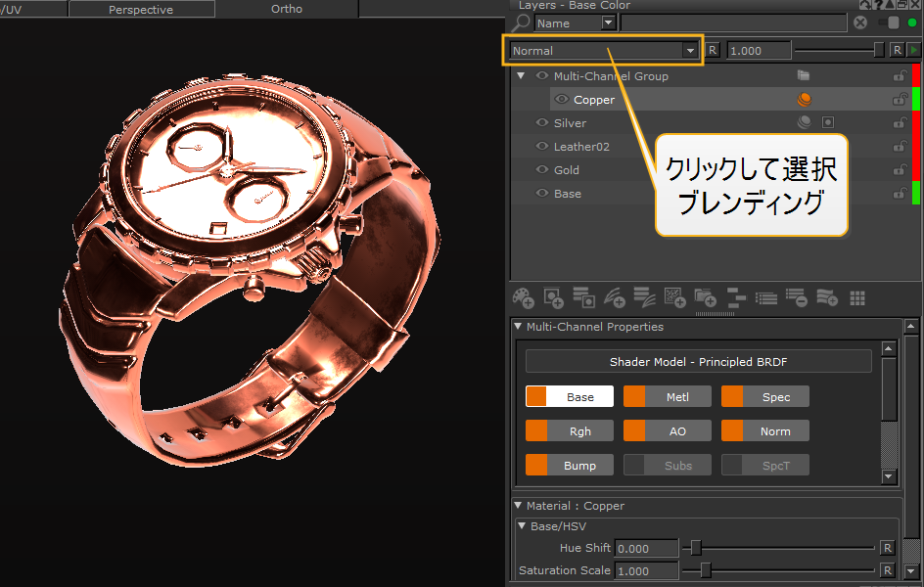The height and width of the screenshot is (587, 924).
Task: Toggle visibility of the Leather02 layer
Action: [542, 147]
